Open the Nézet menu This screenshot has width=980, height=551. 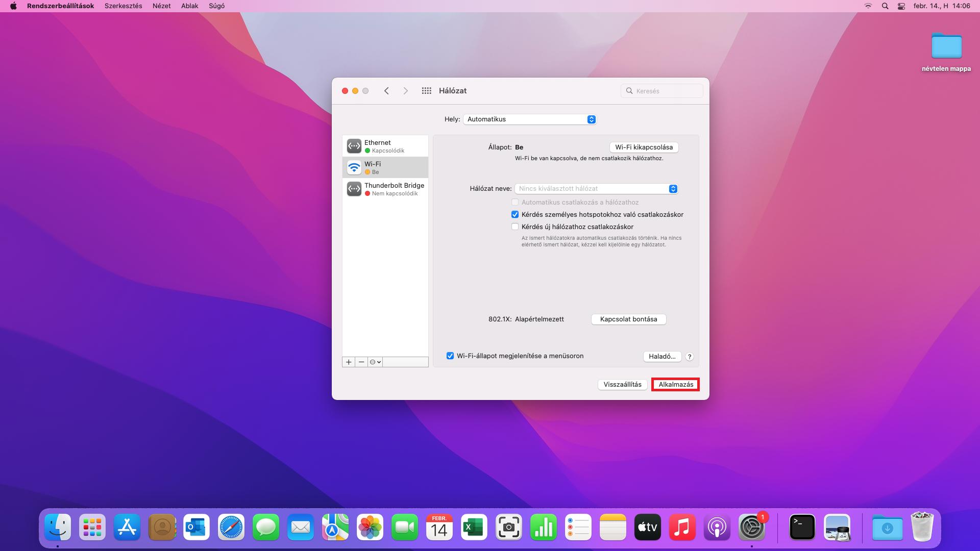pos(161,6)
